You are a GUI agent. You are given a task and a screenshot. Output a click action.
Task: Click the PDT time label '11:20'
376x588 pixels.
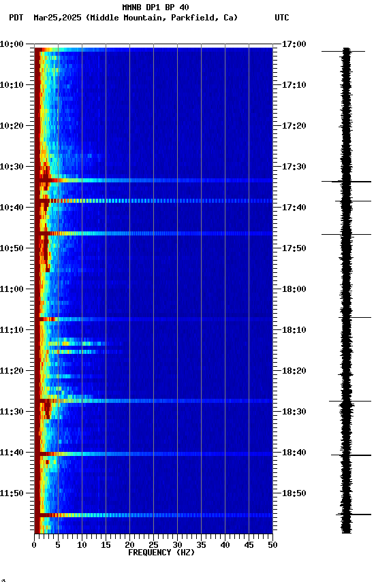(12, 371)
